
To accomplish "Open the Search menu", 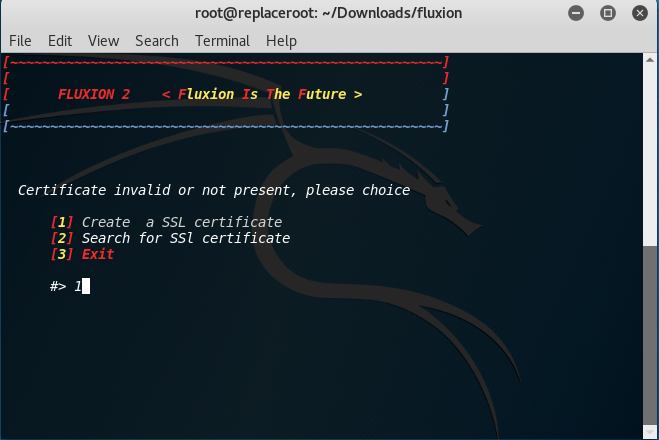I will tap(157, 41).
